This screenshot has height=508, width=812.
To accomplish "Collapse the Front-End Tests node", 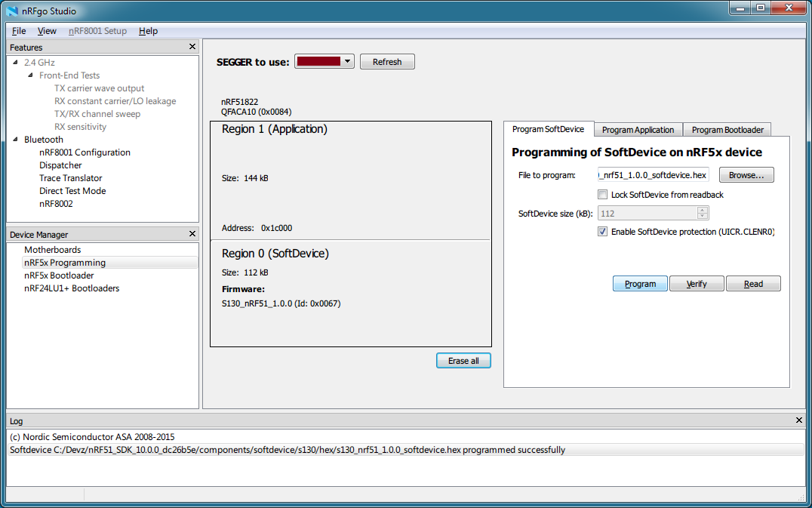I will [x=30, y=75].
